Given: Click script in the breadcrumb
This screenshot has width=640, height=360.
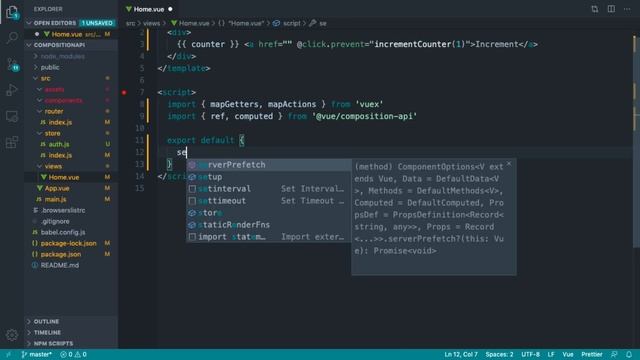Looking at the screenshot, I should [x=291, y=23].
